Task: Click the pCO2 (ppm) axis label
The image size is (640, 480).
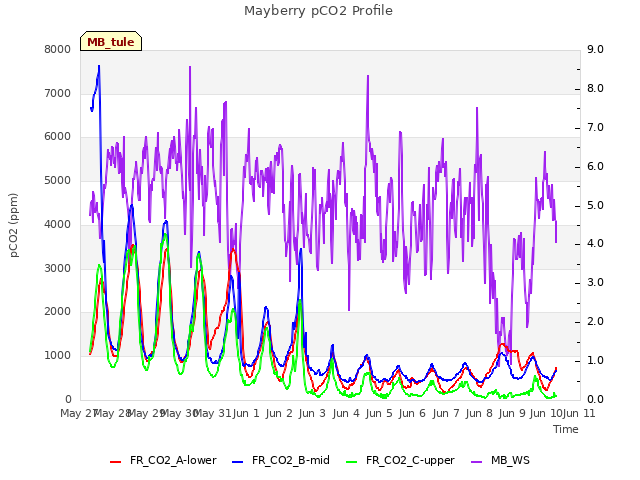Action: [x=14, y=225]
